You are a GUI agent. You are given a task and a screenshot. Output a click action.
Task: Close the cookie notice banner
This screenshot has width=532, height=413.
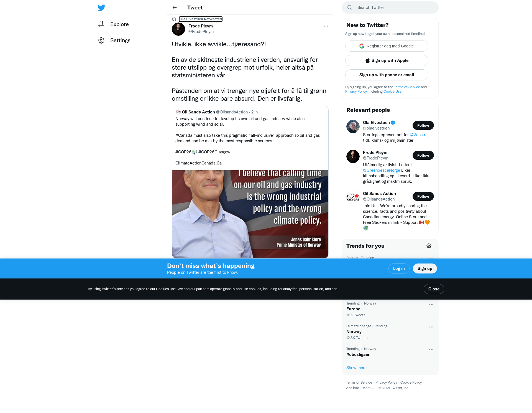pyautogui.click(x=434, y=289)
